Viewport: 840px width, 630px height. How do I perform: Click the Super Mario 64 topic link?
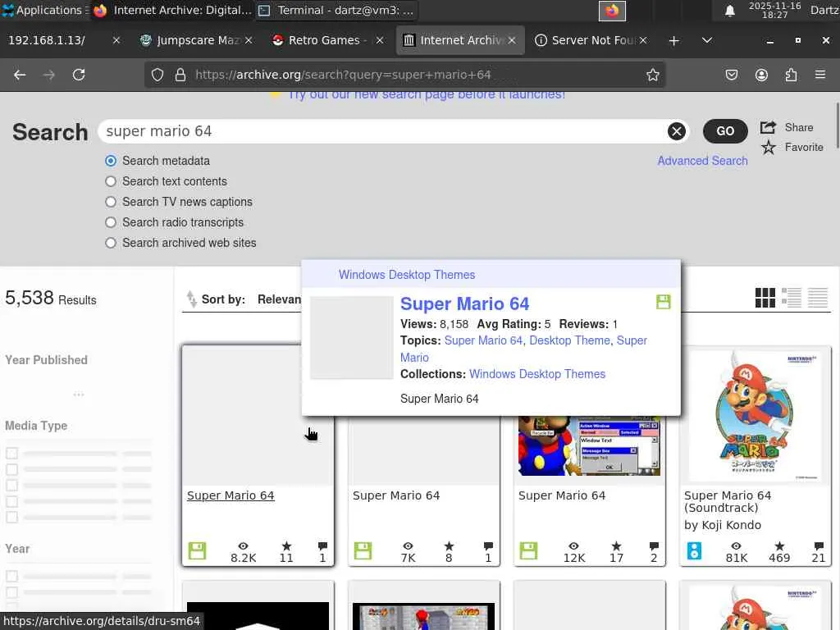pyautogui.click(x=483, y=340)
